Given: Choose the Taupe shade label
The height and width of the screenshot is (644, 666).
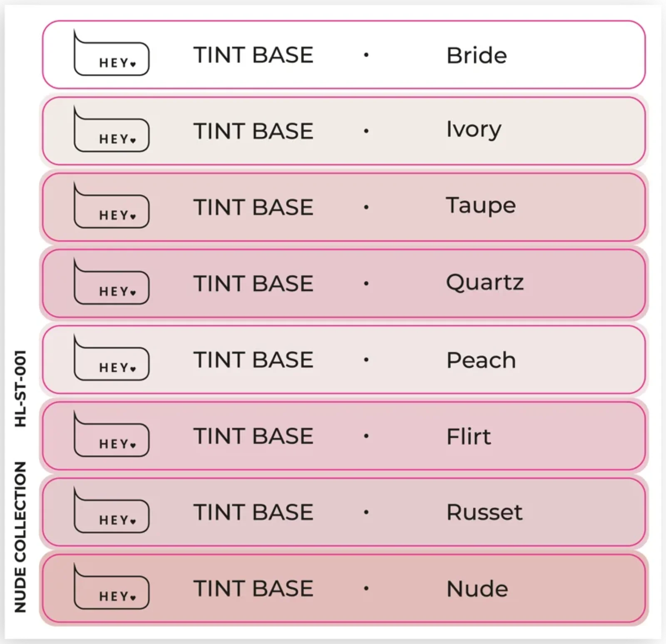Looking at the screenshot, I should (481, 206).
